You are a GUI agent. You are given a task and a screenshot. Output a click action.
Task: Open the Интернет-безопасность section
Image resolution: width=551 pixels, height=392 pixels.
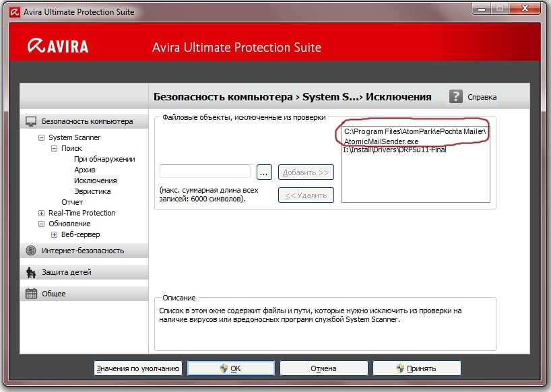84,251
